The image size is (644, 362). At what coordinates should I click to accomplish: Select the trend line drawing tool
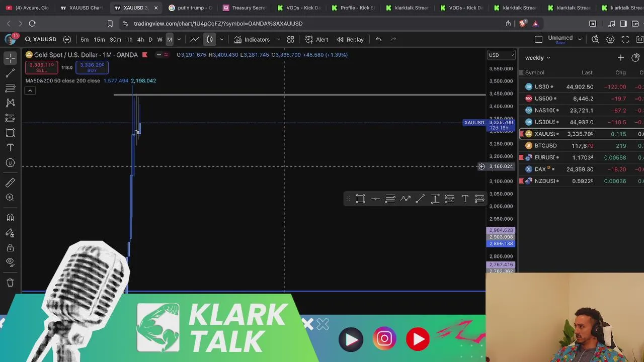pos(10,73)
